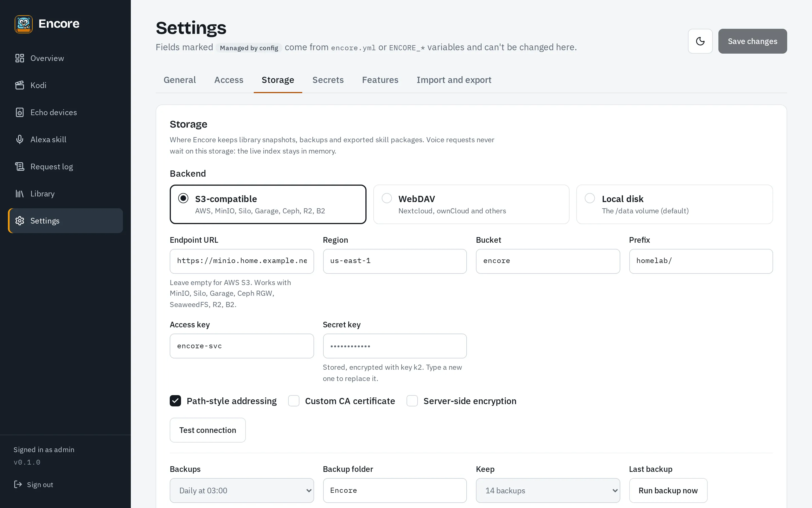This screenshot has height=508, width=812.
Task: Switch to the Access tab
Action: pyautogui.click(x=228, y=80)
